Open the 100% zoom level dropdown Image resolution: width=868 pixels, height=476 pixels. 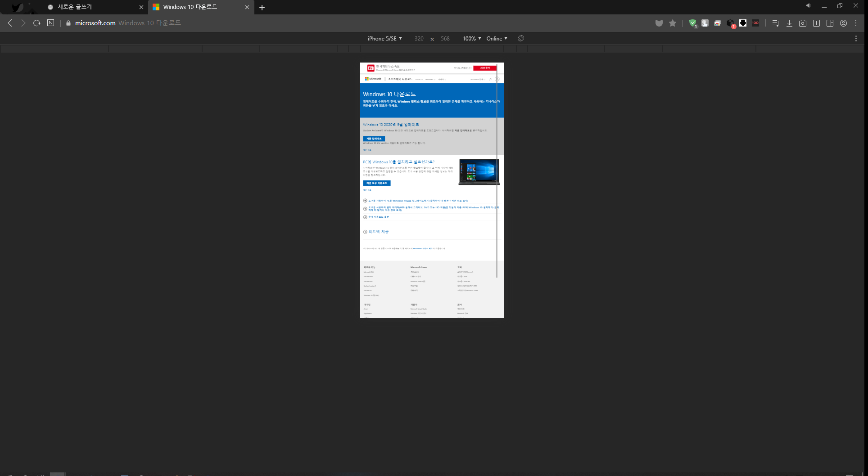[x=472, y=39]
